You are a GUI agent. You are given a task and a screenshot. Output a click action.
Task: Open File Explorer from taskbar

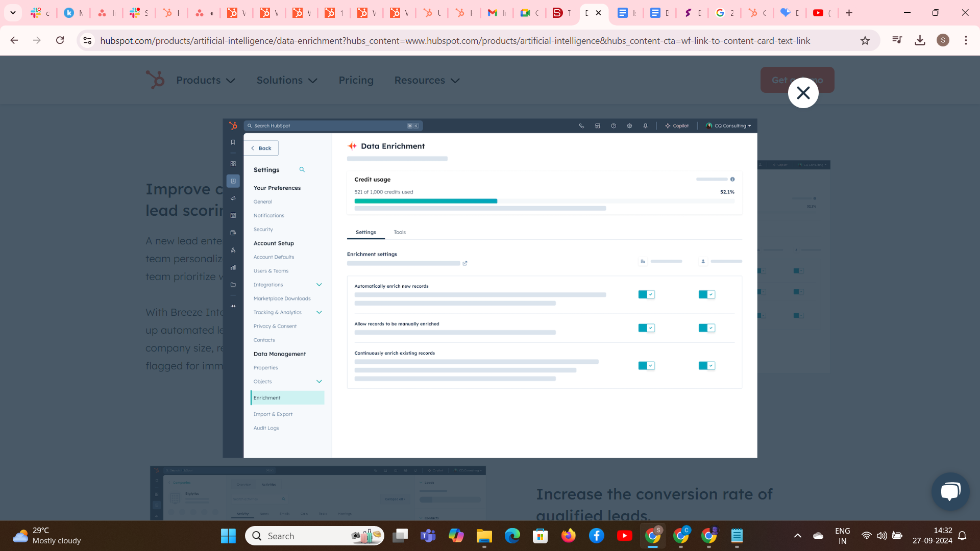[x=484, y=536]
